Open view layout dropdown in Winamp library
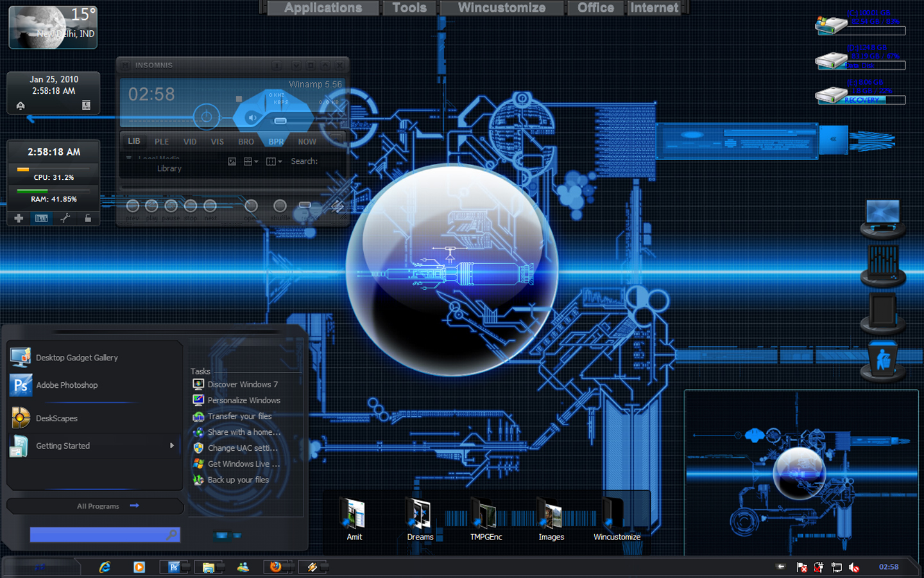 (251, 162)
